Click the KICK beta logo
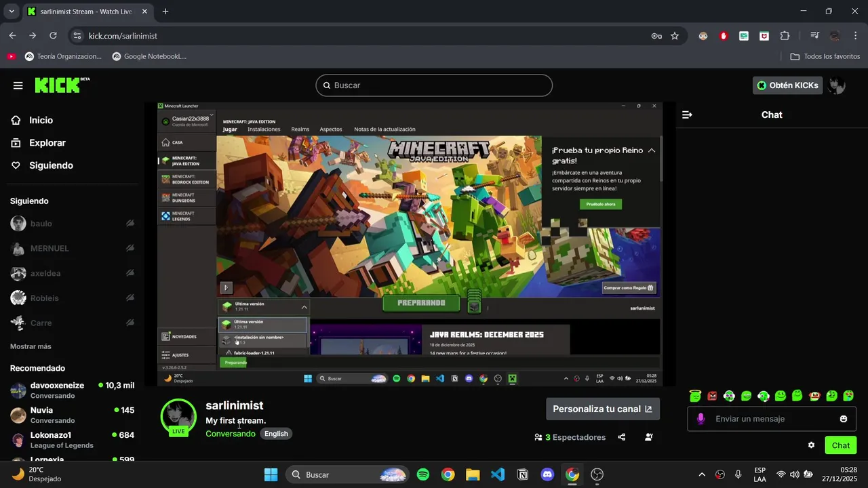The width and height of the screenshot is (868, 488). click(62, 85)
